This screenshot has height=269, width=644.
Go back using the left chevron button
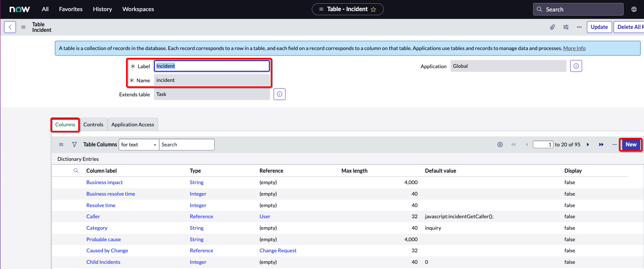coord(10,27)
